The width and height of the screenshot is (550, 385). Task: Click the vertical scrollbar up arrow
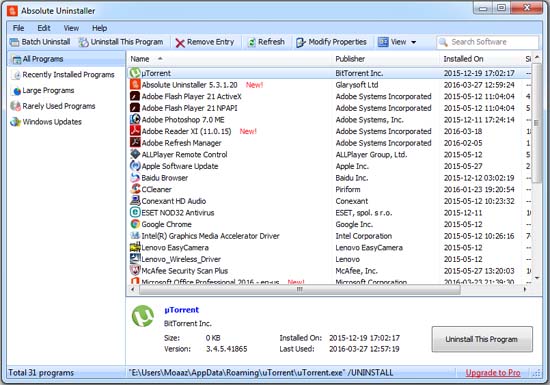pos(537,58)
